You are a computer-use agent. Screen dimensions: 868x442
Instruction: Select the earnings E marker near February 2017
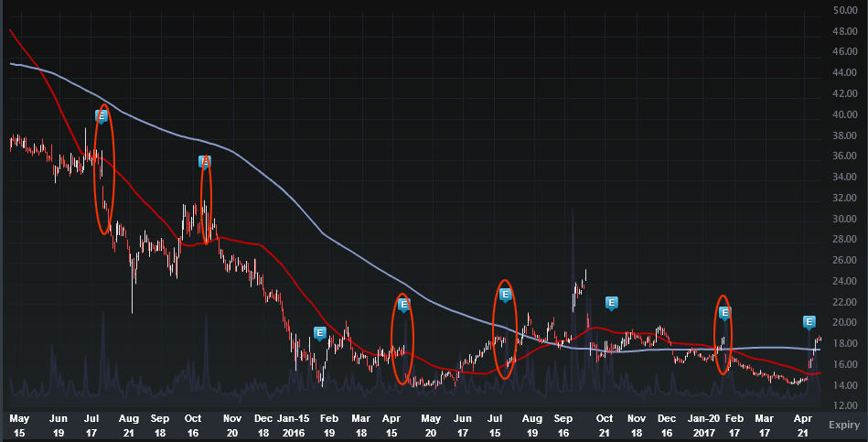[x=724, y=313]
